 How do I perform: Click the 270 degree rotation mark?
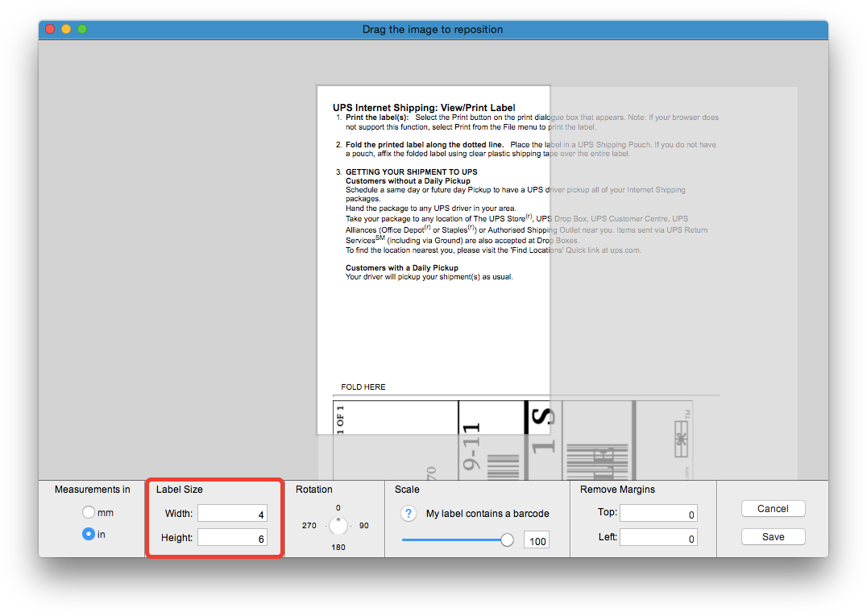[309, 526]
